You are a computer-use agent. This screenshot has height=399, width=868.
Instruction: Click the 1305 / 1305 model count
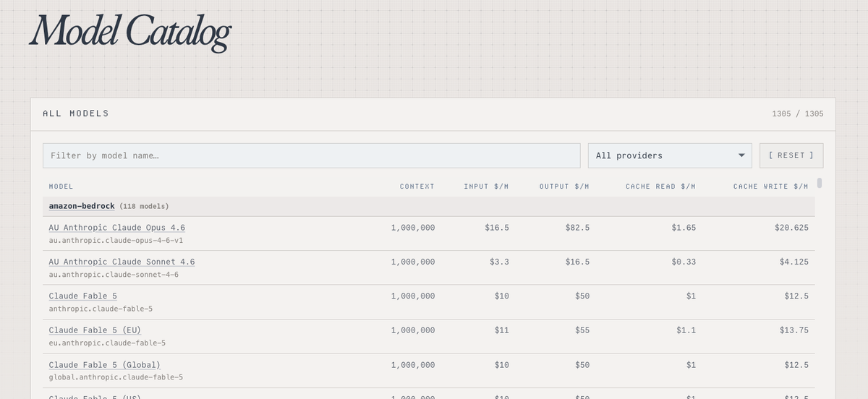coord(798,114)
